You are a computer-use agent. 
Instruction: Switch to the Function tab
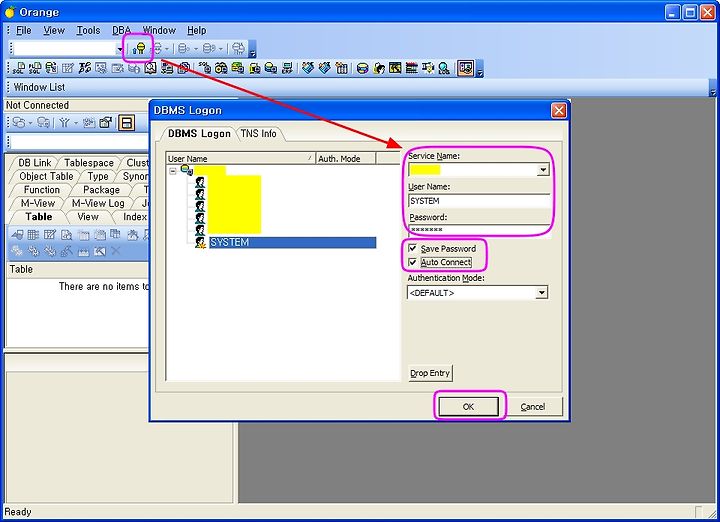point(42,190)
